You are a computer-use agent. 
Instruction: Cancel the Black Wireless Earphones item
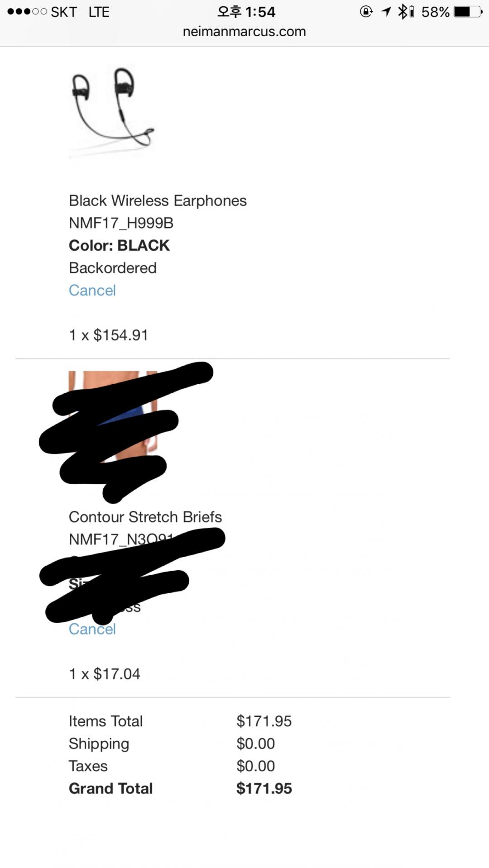point(92,291)
